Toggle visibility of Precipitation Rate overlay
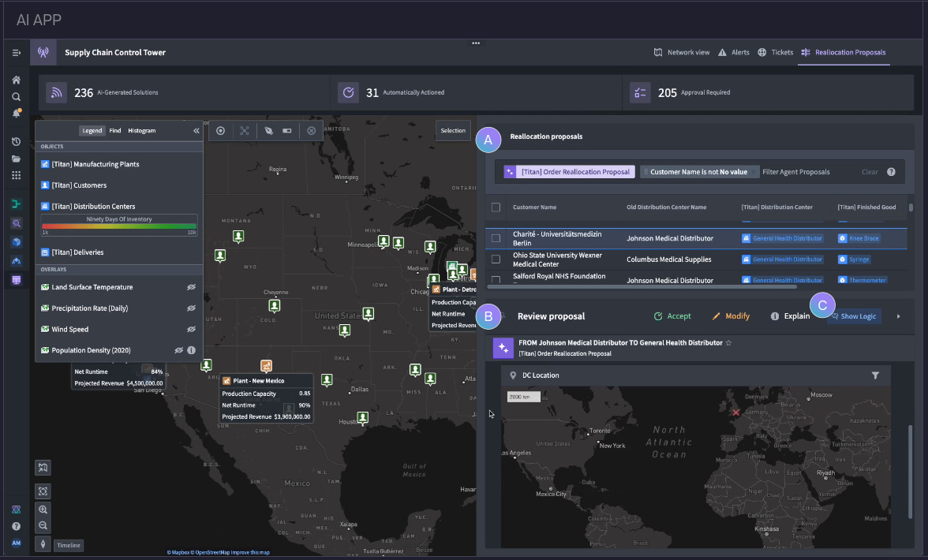Viewport: 928px width, 560px height. coord(191,308)
